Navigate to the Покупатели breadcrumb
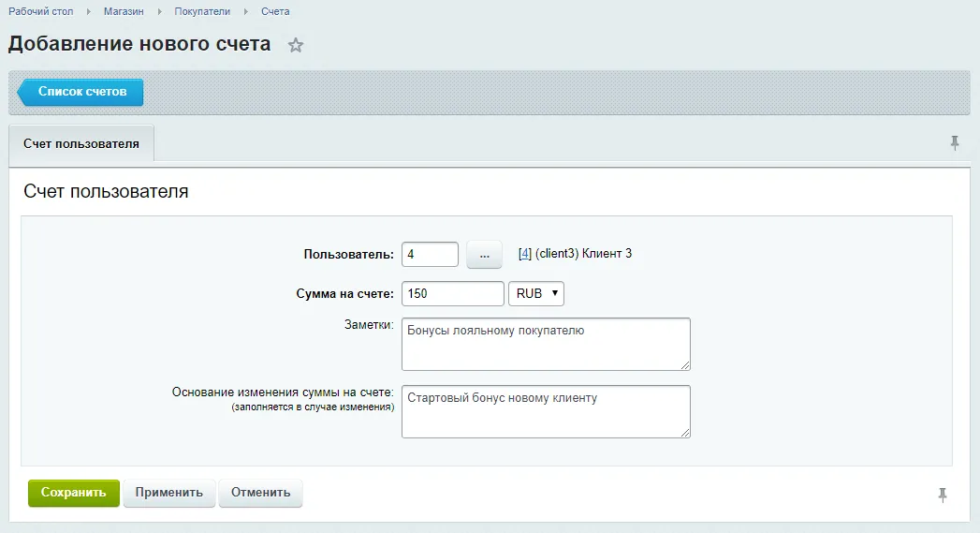Image resolution: width=980 pixels, height=533 pixels. point(203,11)
